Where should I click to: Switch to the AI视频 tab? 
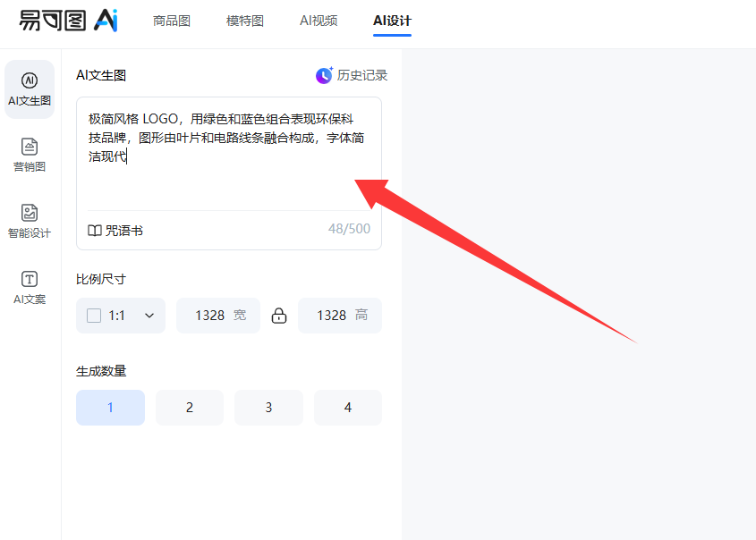click(319, 21)
